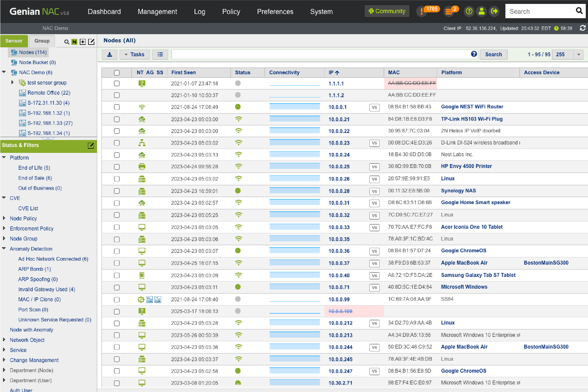Open the Tasks dropdown
588x392 pixels.
click(x=134, y=54)
